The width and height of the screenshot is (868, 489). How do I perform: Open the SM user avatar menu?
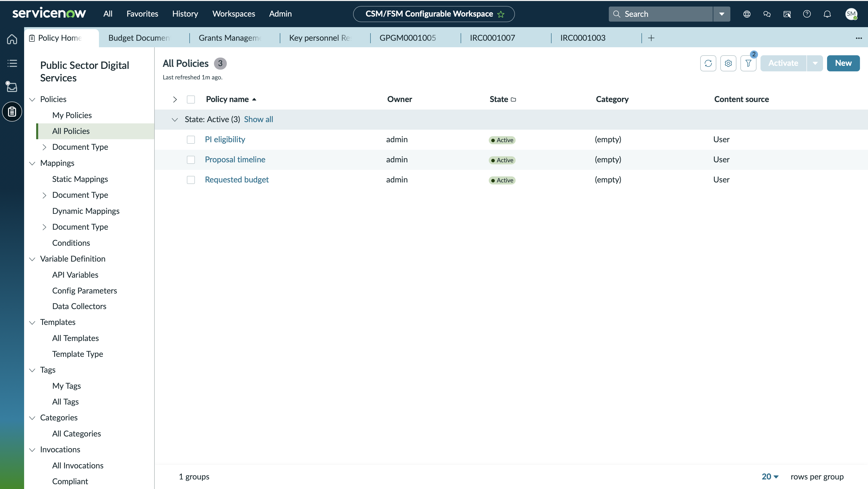[851, 14]
